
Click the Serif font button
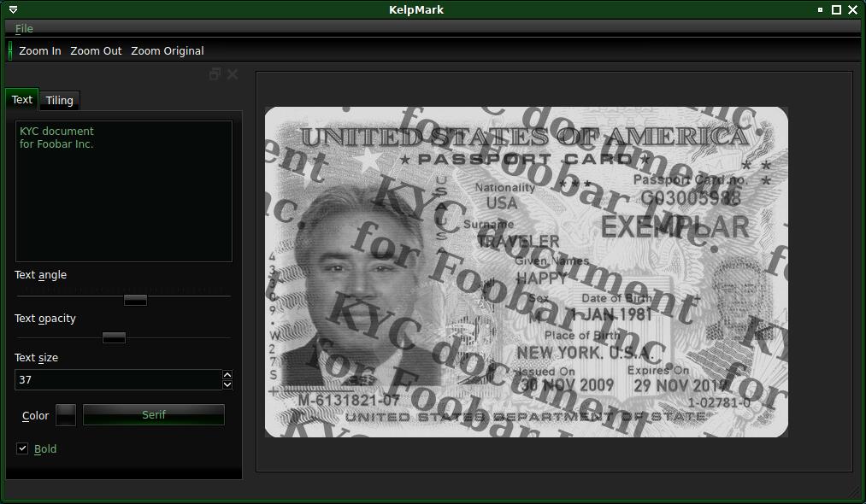coord(154,414)
